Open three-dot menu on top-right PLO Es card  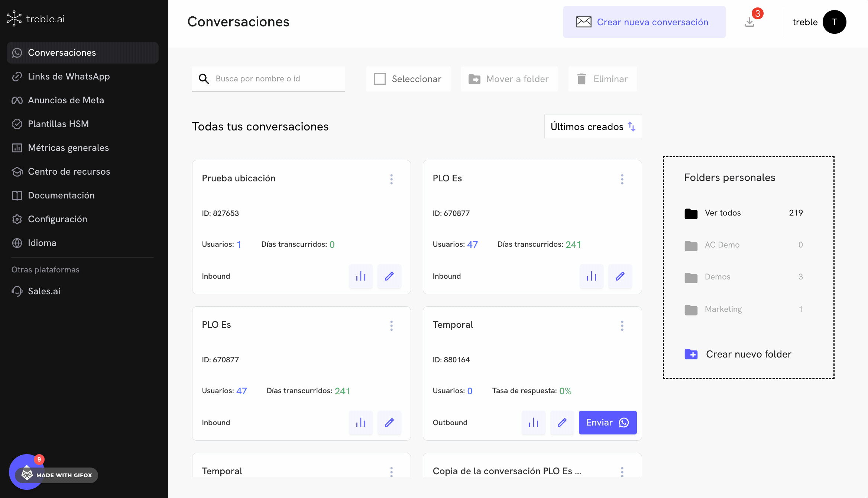622,179
